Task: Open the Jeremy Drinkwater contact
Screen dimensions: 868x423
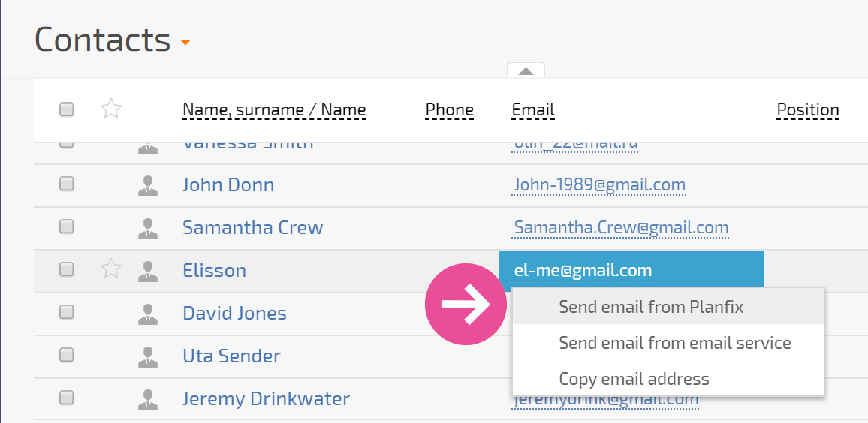Action: 266,399
